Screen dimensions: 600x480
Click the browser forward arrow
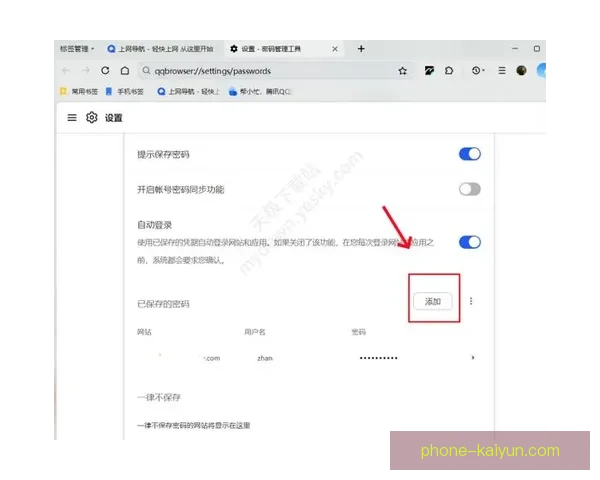coord(86,71)
